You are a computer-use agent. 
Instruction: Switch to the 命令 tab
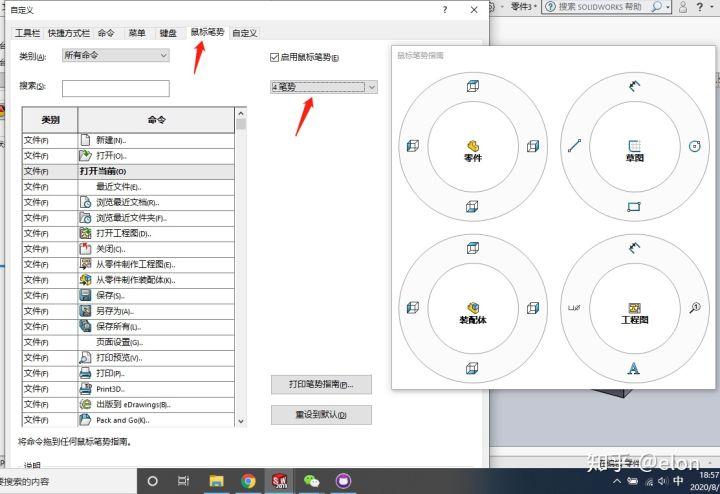(106, 33)
